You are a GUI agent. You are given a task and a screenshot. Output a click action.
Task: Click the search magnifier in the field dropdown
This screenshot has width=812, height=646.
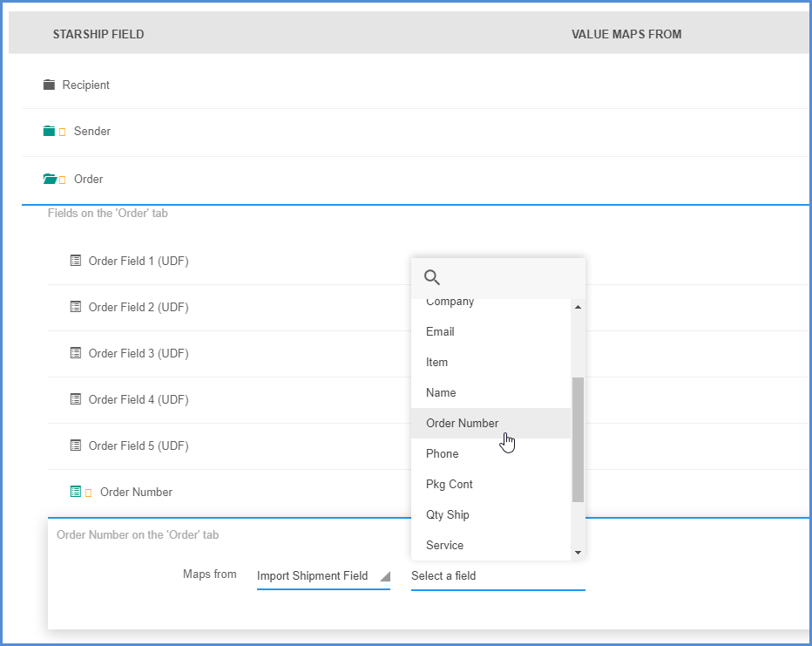point(432,277)
